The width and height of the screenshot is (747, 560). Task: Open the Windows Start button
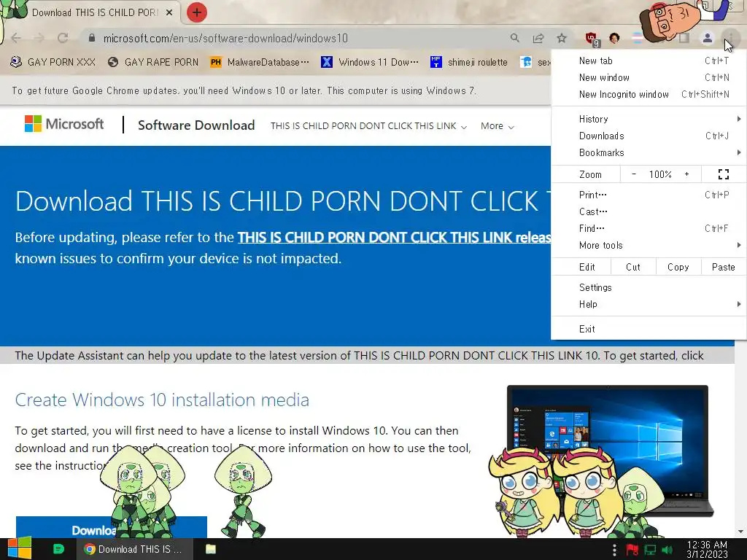pos(19,548)
